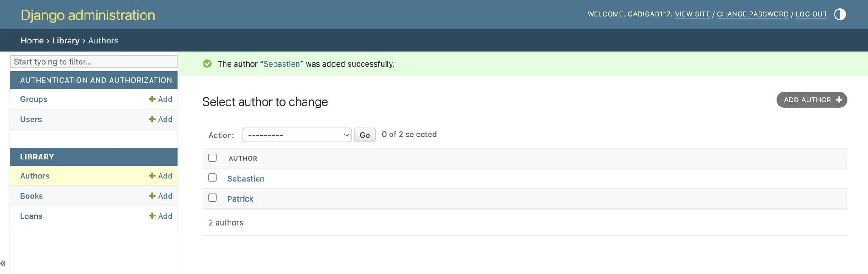
Task: Click the sidebar filter text field
Action: pyautogui.click(x=94, y=62)
